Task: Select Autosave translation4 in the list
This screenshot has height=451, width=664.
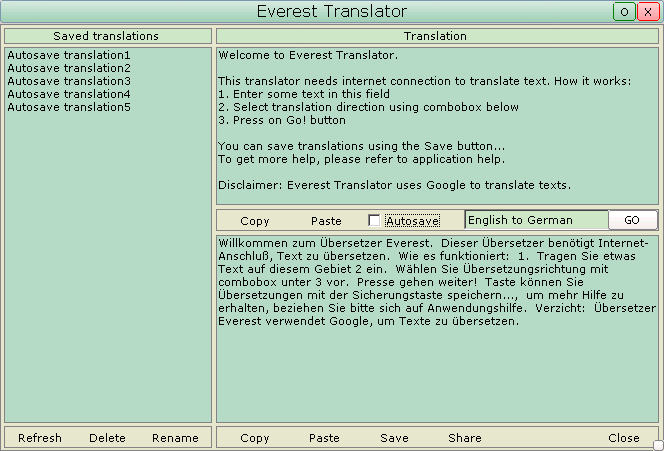Action: (69, 94)
